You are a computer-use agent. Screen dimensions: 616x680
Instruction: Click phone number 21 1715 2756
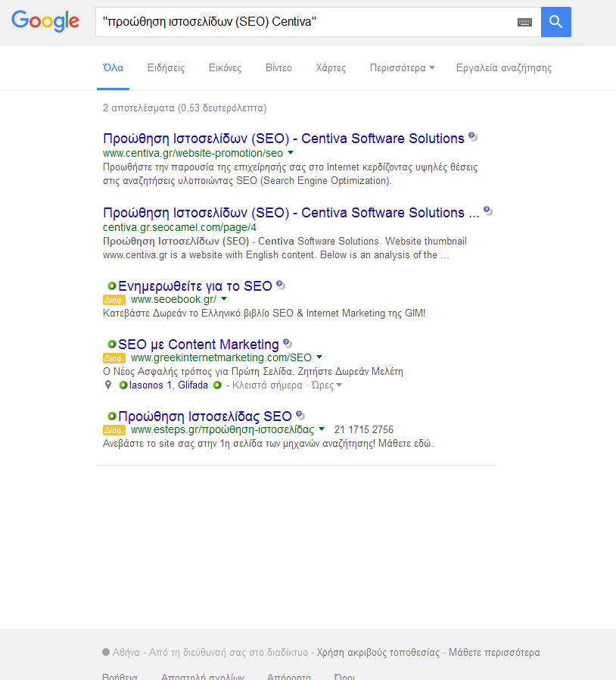click(364, 430)
